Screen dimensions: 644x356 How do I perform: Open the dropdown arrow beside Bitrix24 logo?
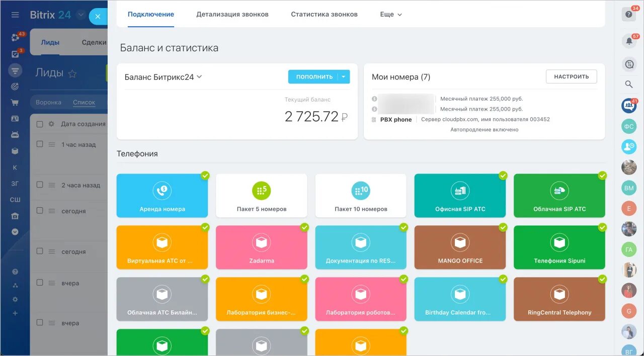[x=81, y=15]
